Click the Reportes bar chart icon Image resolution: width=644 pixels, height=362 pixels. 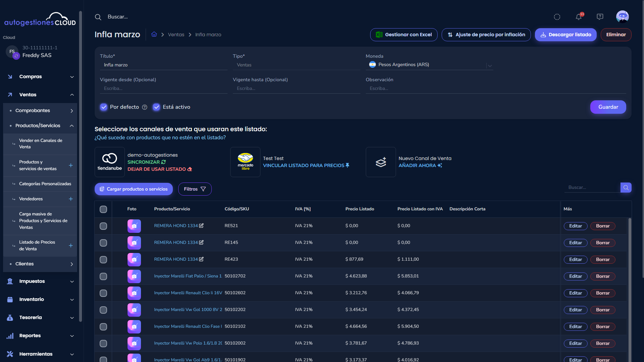point(10,335)
